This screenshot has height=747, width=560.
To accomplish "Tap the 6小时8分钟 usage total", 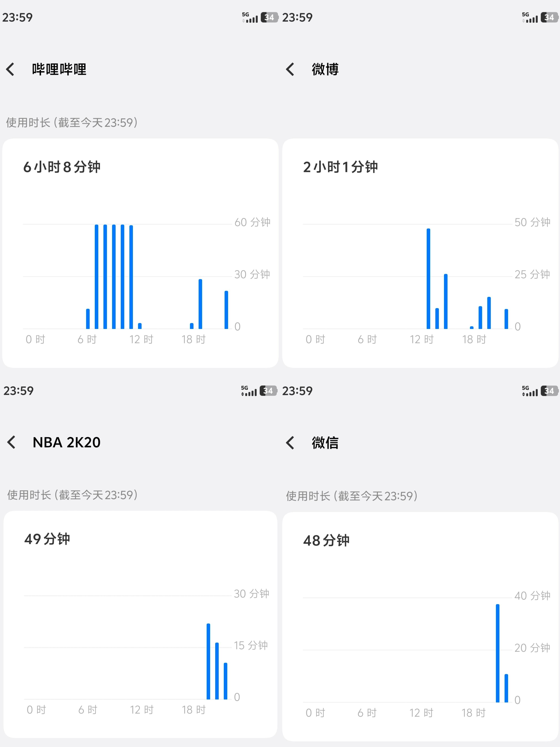I will (x=62, y=167).
